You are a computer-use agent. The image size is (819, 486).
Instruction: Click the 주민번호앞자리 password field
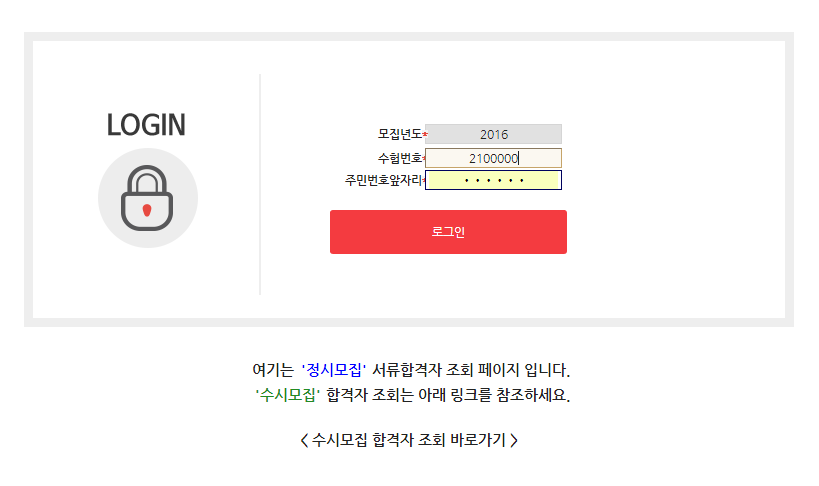tap(493, 180)
